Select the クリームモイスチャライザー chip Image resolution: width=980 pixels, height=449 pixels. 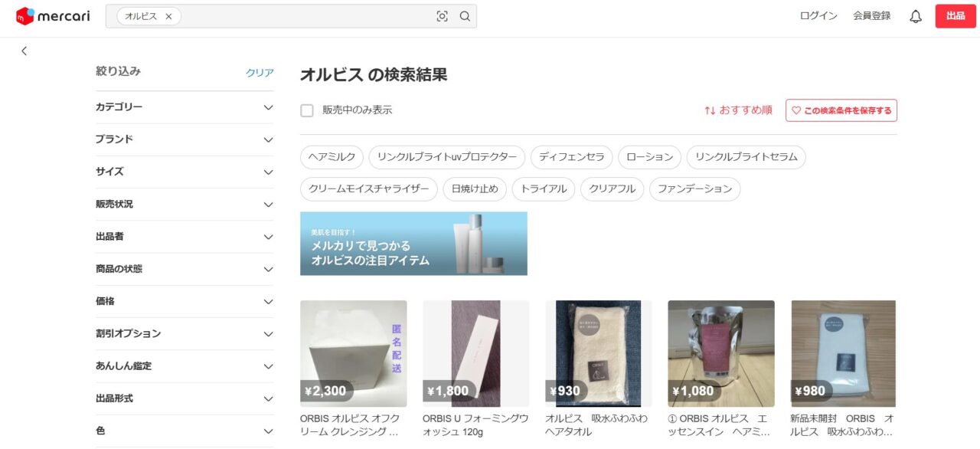click(x=369, y=189)
